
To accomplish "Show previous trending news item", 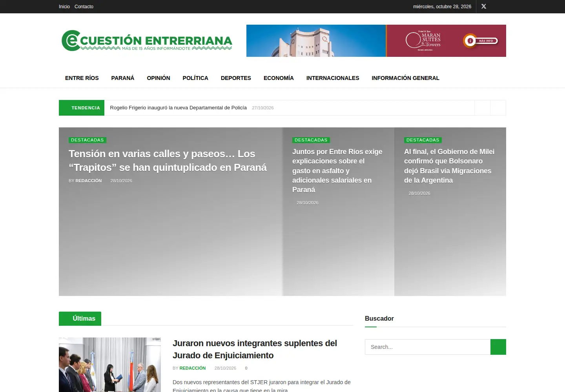I will pyautogui.click(x=483, y=108).
